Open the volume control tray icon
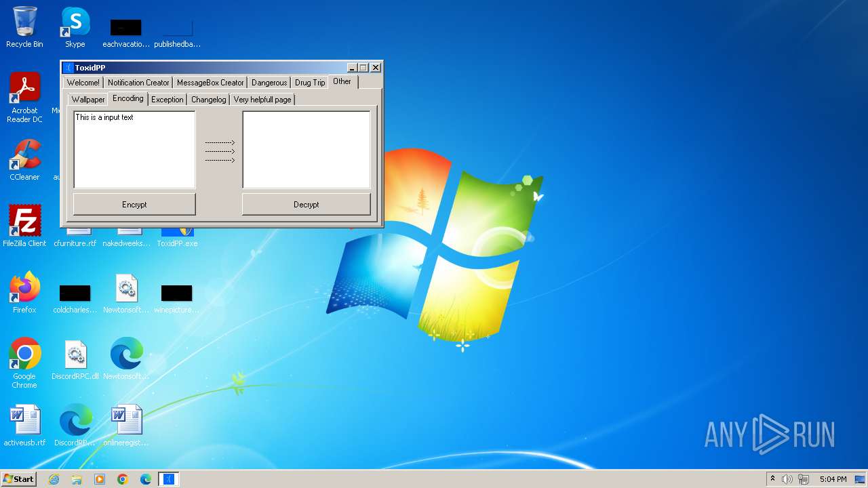The width and height of the screenshot is (868, 488). point(787,479)
